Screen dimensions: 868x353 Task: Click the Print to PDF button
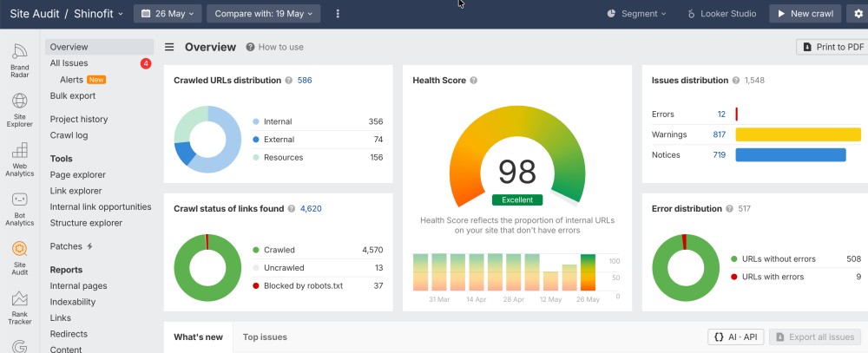833,47
